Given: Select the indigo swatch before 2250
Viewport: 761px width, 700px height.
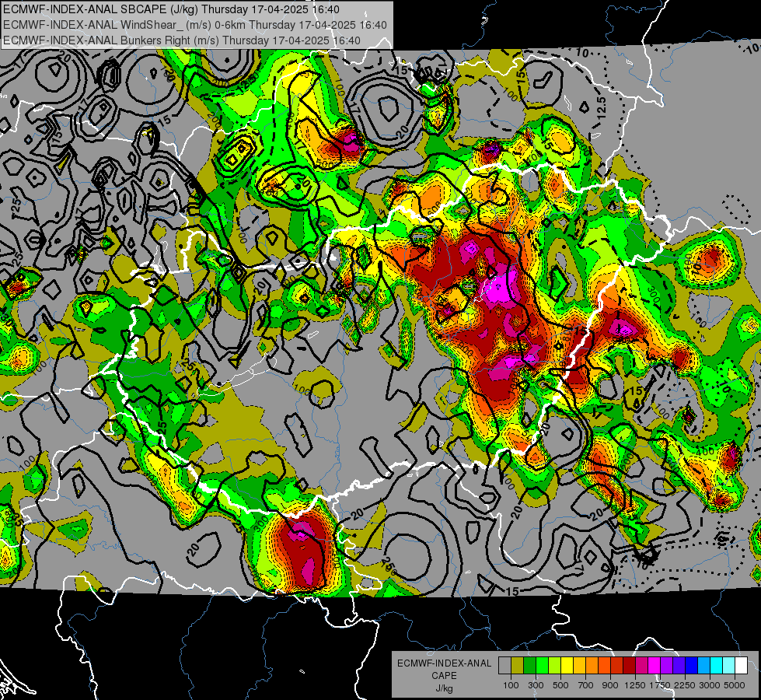Looking at the screenshot, I should [679, 665].
